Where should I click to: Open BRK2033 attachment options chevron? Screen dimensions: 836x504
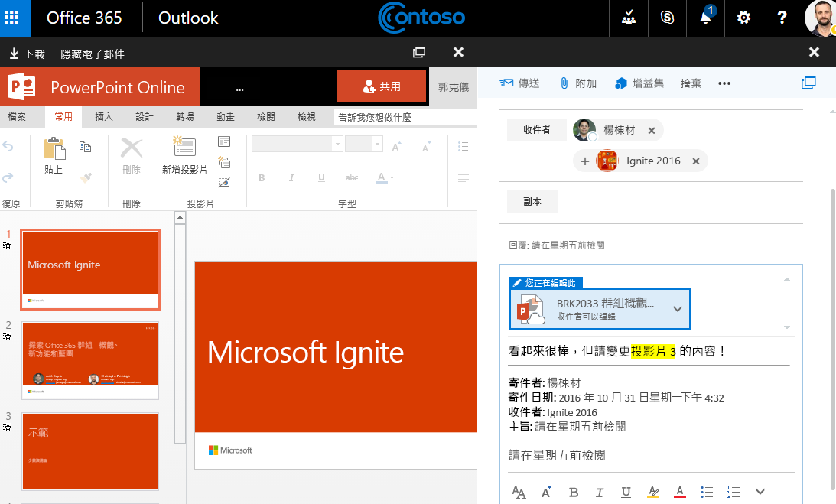click(677, 309)
